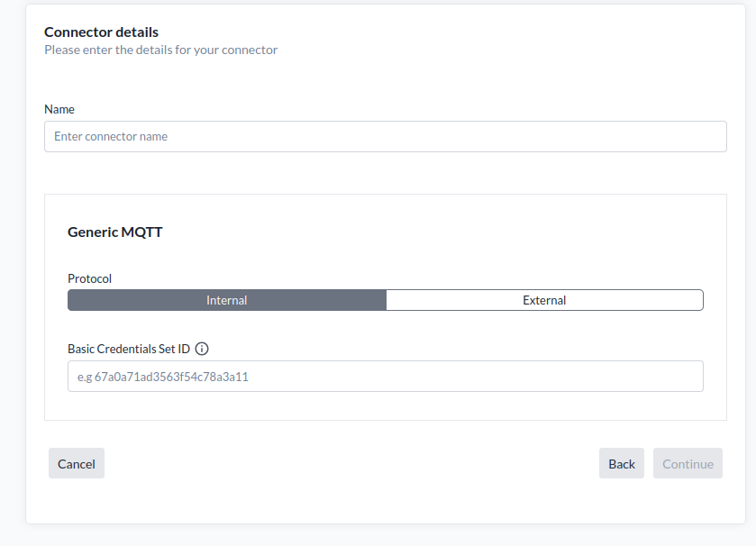Click the info icon beside Basic Credentials Set ID
The width and height of the screenshot is (756, 546).
pyautogui.click(x=202, y=349)
